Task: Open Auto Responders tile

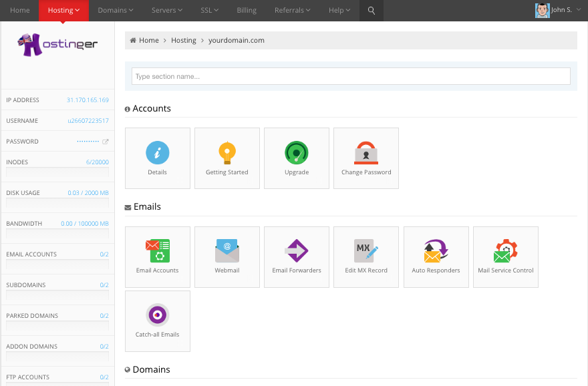Action: pyautogui.click(x=436, y=257)
